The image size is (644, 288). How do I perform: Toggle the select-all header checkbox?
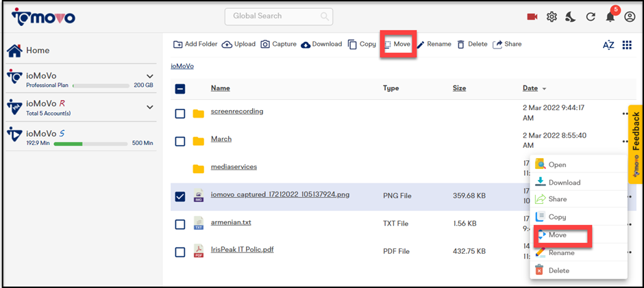[180, 89]
